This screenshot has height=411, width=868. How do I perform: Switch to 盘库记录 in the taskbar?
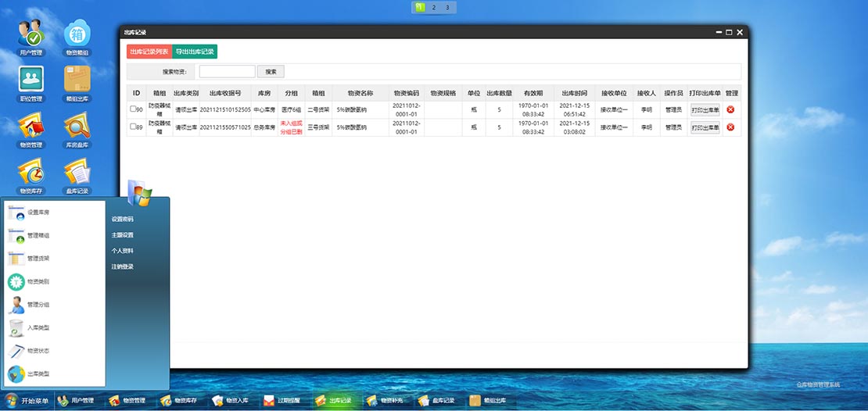[437, 401]
